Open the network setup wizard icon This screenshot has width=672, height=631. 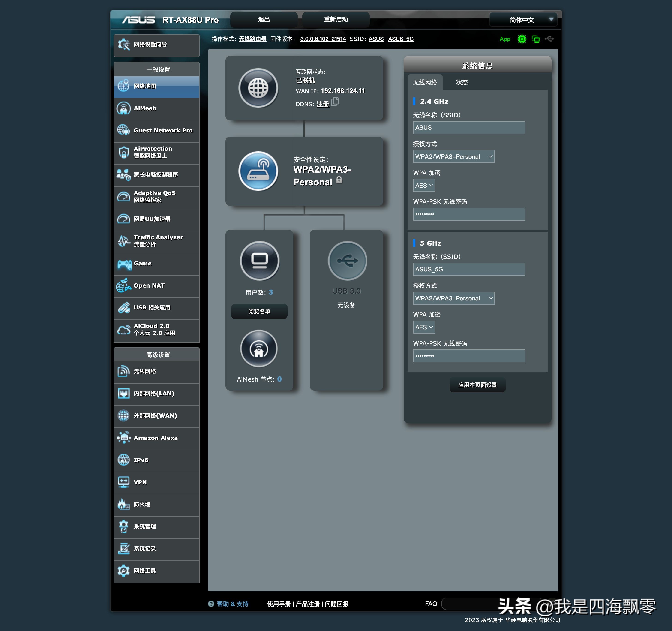(x=124, y=45)
